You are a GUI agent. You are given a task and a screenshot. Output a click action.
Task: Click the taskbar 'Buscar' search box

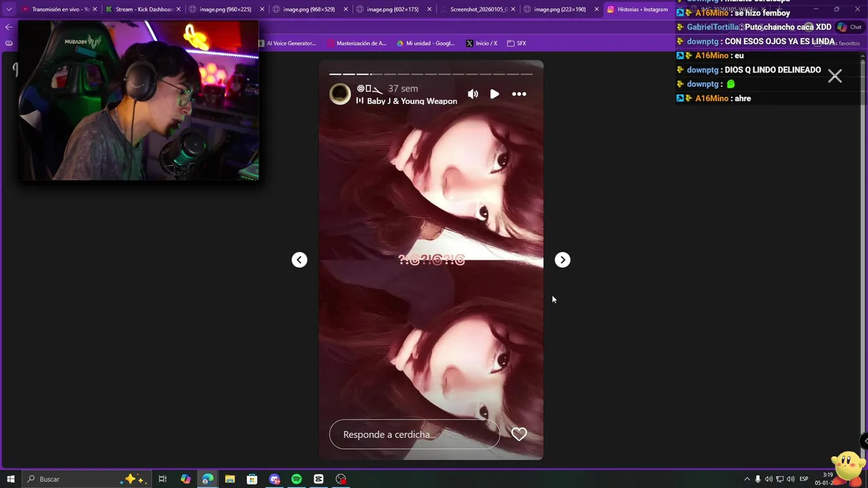(x=86, y=479)
